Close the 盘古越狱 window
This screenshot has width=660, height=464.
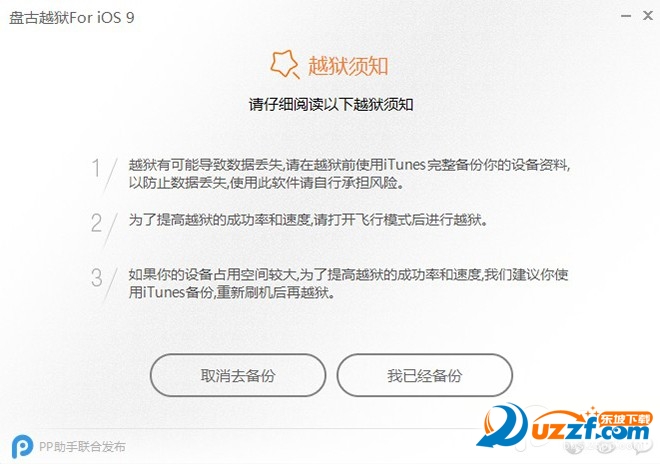click(x=648, y=16)
